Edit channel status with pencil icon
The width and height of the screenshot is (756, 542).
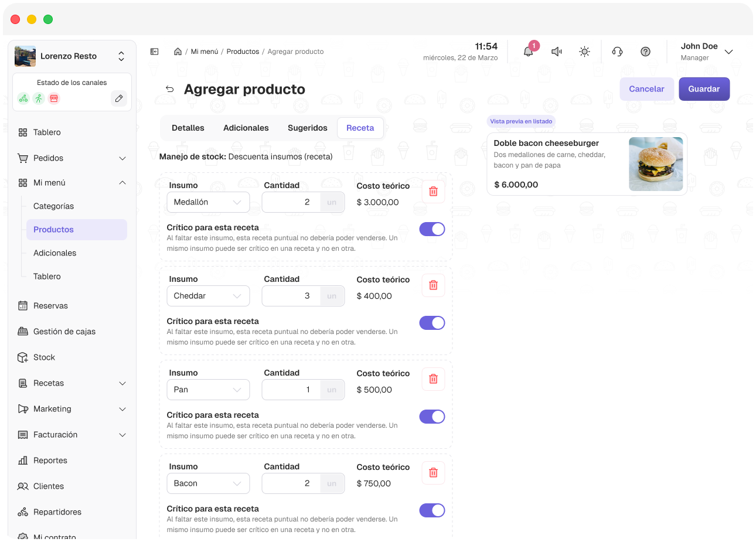pos(119,98)
